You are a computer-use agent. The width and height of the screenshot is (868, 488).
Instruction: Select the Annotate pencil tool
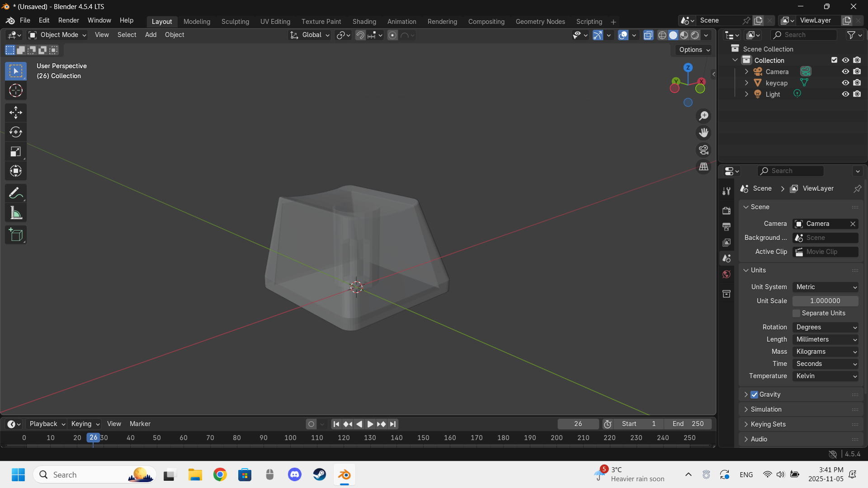16,193
